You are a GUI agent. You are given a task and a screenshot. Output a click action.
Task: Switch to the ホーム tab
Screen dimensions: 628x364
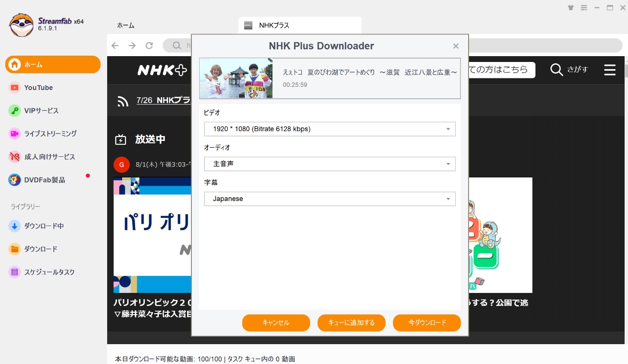pos(126,25)
